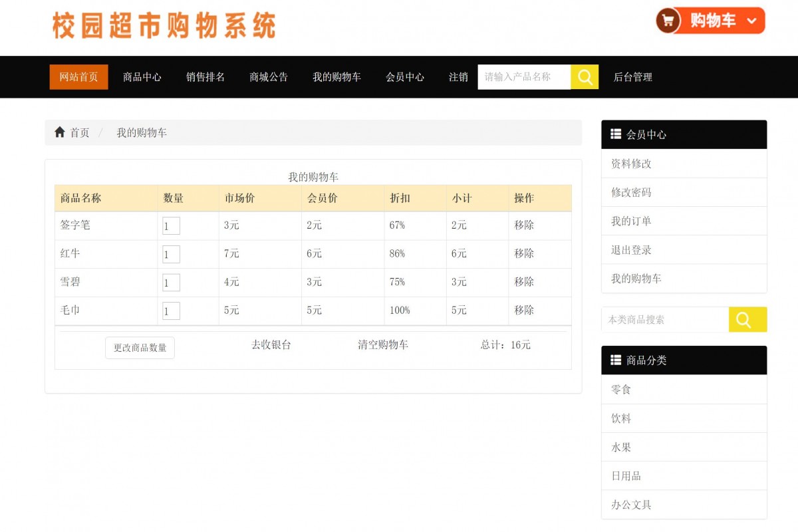Click the 更改商品数量 button
798x532 pixels.
pyautogui.click(x=140, y=347)
